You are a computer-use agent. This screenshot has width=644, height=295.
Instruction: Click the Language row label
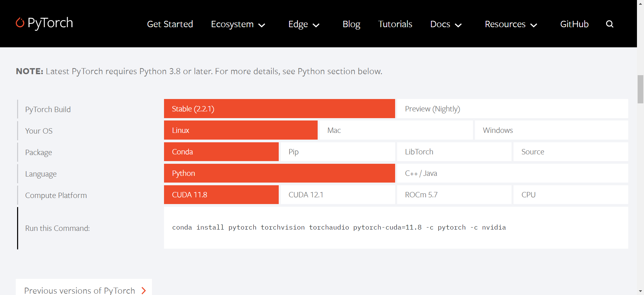[41, 174]
